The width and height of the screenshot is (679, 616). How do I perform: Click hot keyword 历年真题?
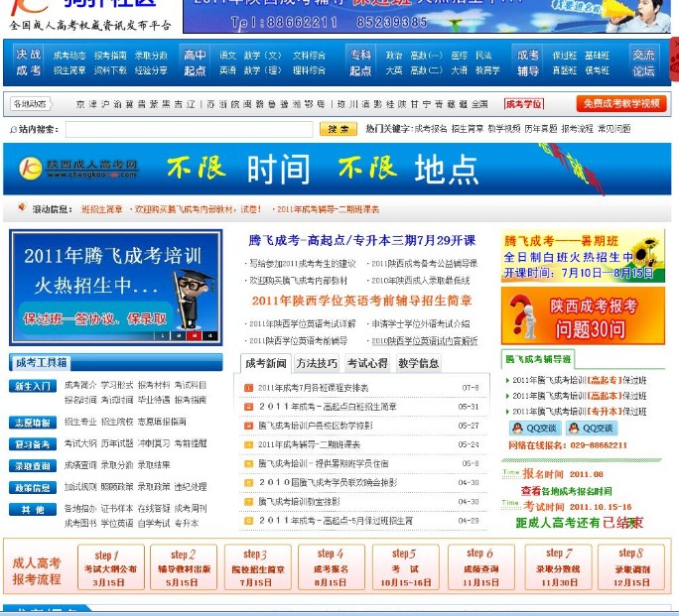point(540,129)
